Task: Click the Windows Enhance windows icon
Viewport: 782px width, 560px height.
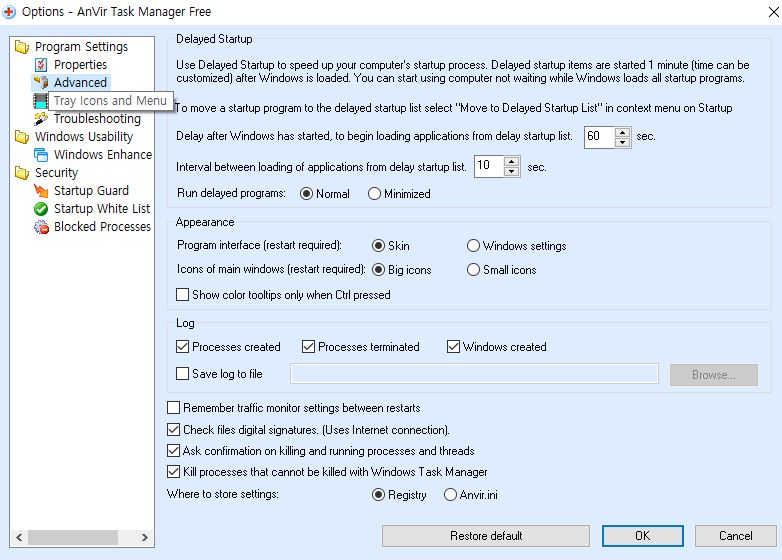Action: pos(41,155)
